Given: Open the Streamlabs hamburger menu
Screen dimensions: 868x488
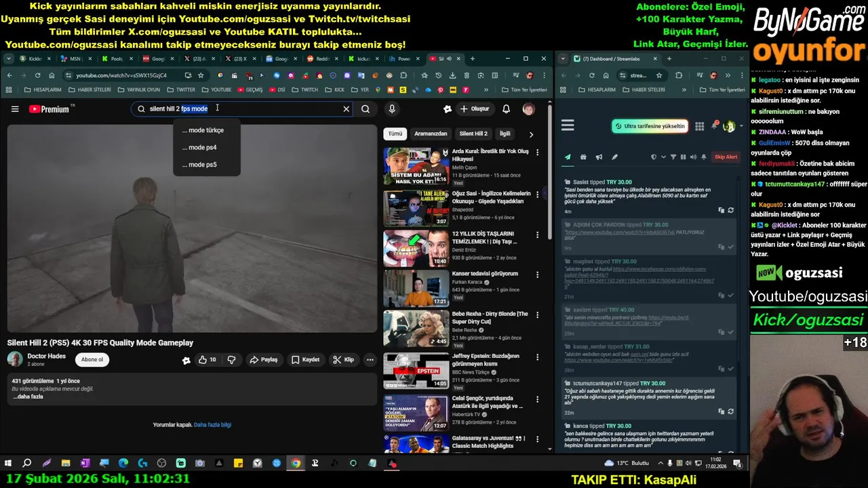Looking at the screenshot, I should [568, 125].
